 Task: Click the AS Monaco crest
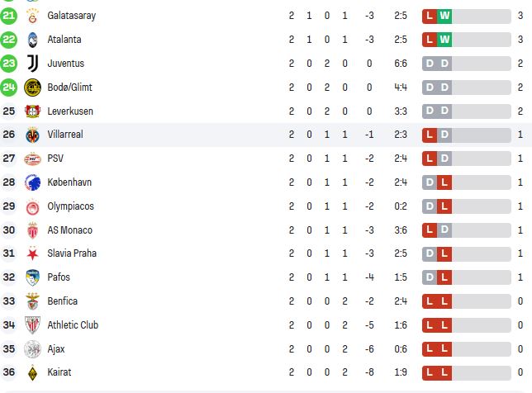click(33, 230)
